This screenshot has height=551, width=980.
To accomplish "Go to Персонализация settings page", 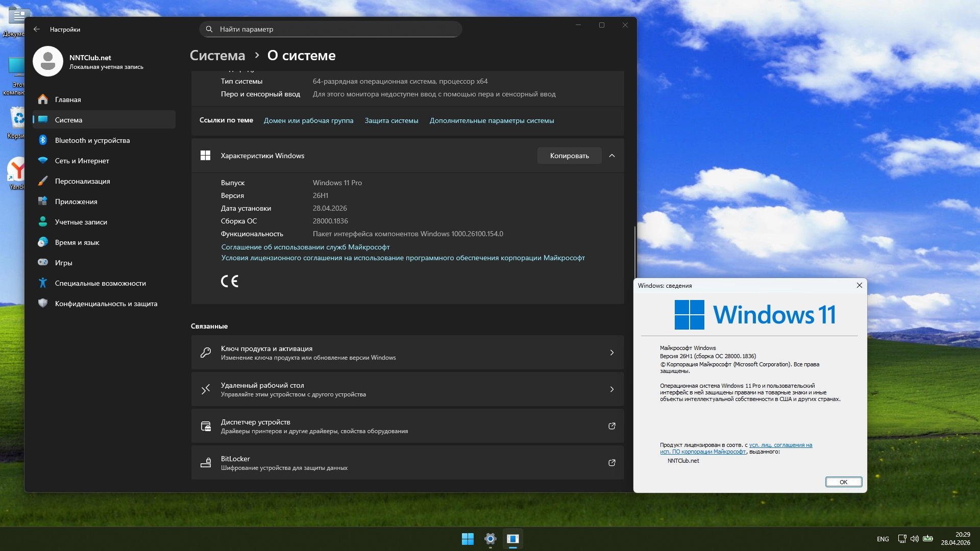I will tap(82, 181).
